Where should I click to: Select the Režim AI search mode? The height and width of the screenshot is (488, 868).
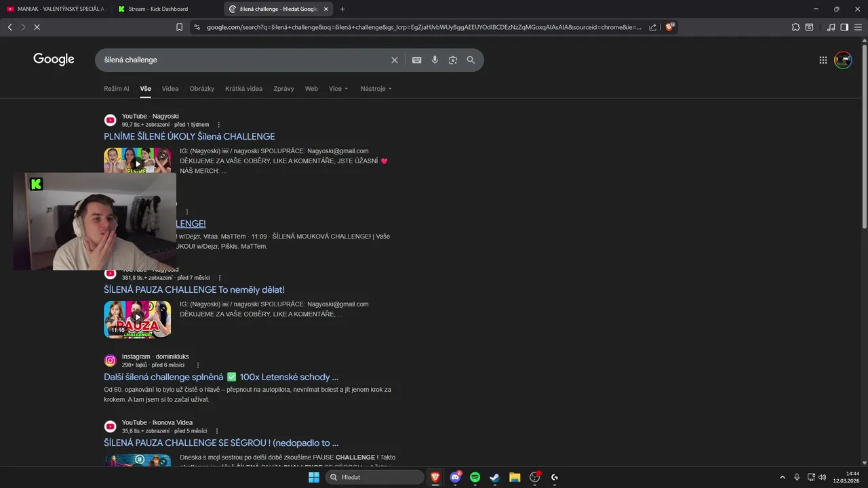[x=117, y=89]
